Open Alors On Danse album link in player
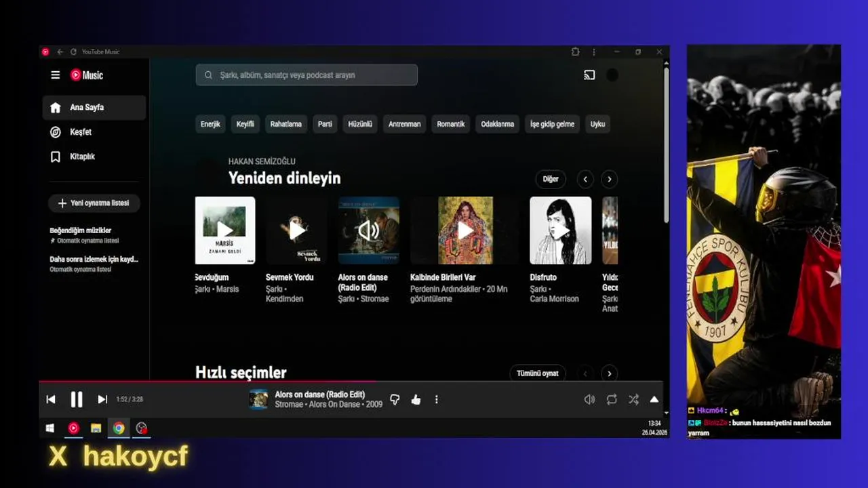Image resolution: width=868 pixels, height=488 pixels. pos(334,404)
